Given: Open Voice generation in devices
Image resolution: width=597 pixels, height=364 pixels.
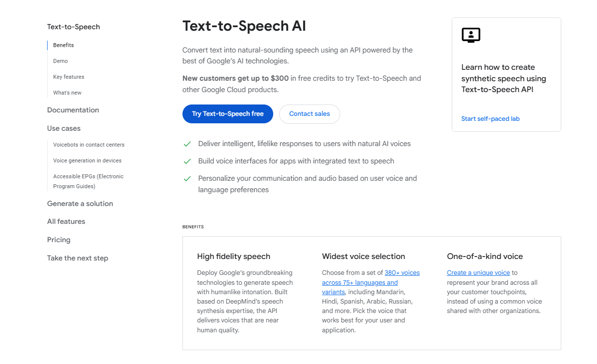Looking at the screenshot, I should click(x=87, y=160).
